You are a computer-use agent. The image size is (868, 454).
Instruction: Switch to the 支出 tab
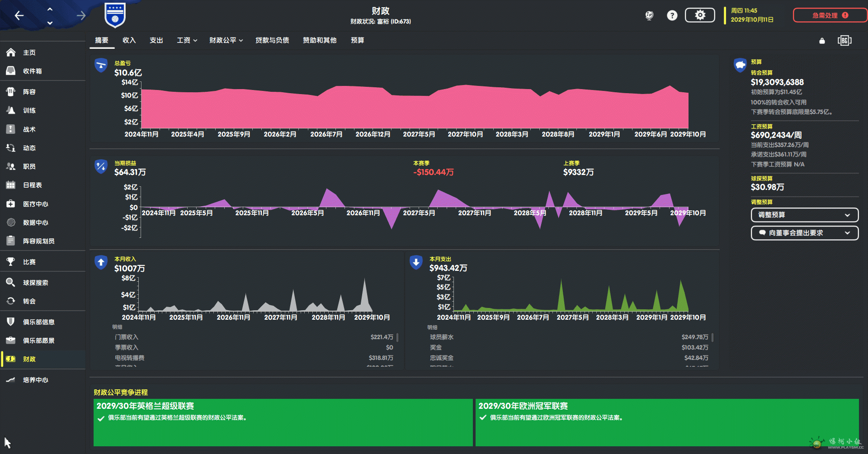click(156, 40)
